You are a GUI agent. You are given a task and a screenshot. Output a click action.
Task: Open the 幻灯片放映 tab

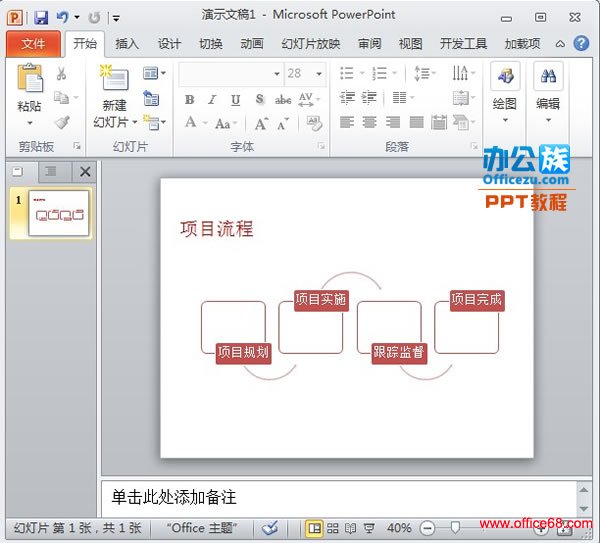(311, 44)
